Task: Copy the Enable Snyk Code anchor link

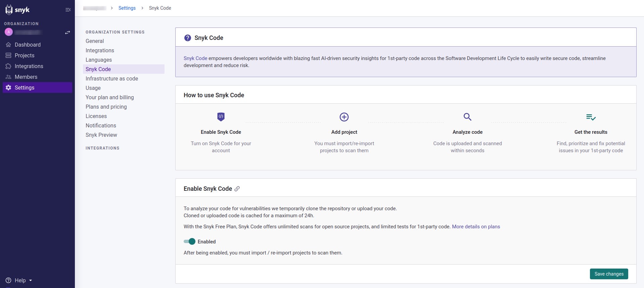Action: (x=237, y=189)
